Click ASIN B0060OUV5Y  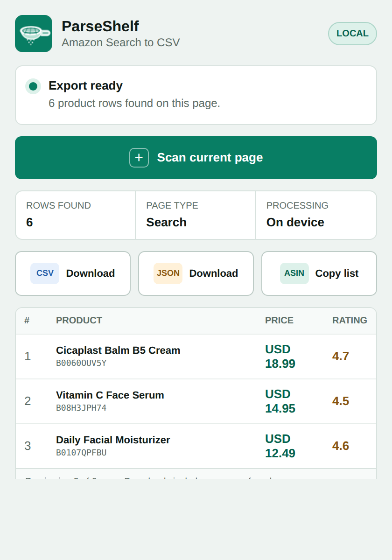pyautogui.click(x=81, y=363)
